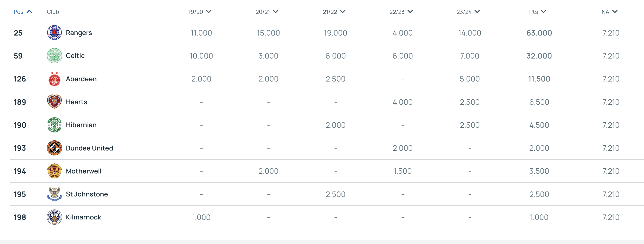Open the Rangers club name link
The image size is (644, 244).
(x=79, y=33)
